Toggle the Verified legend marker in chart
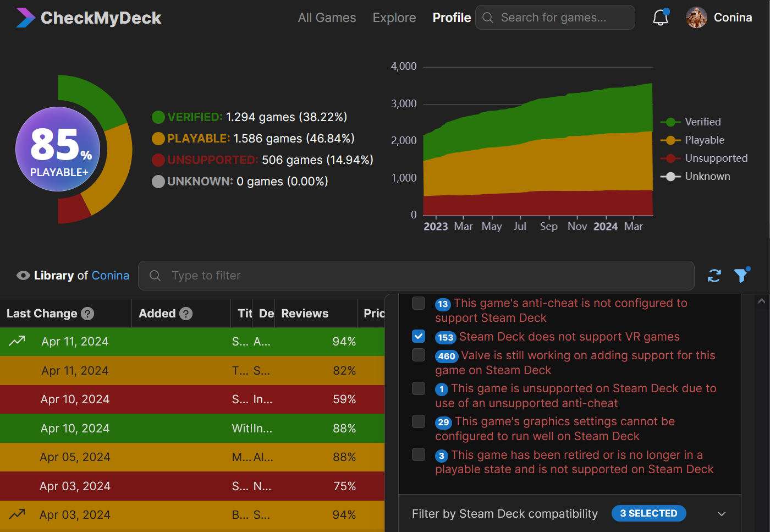The image size is (770, 532). [x=670, y=122]
